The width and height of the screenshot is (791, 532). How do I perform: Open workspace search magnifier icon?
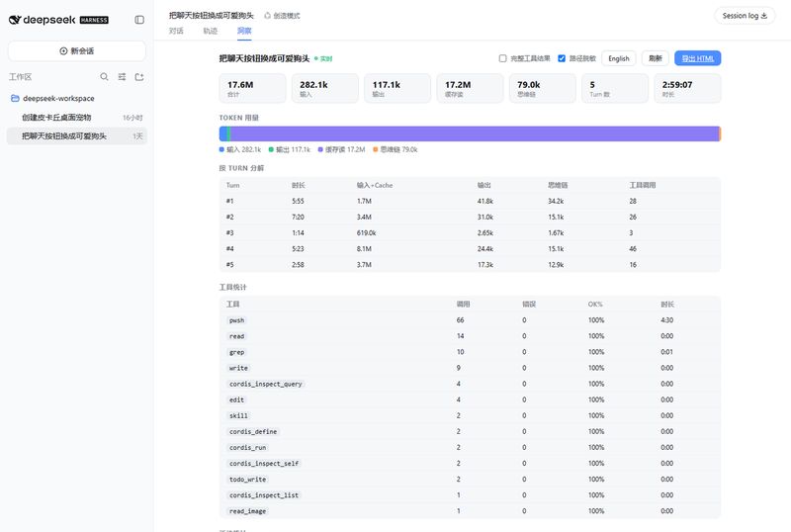point(104,77)
